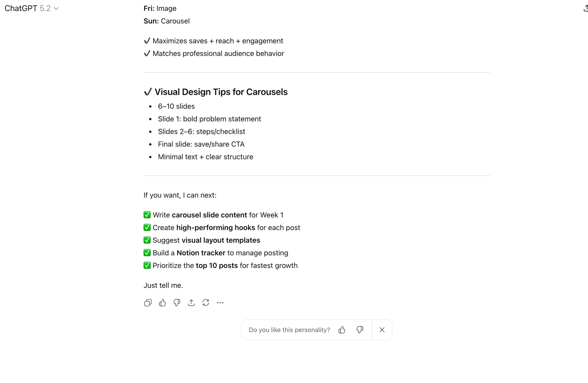Click the 'visual layout templates' bold text
Screen dimensions: 588x383
click(x=221, y=240)
